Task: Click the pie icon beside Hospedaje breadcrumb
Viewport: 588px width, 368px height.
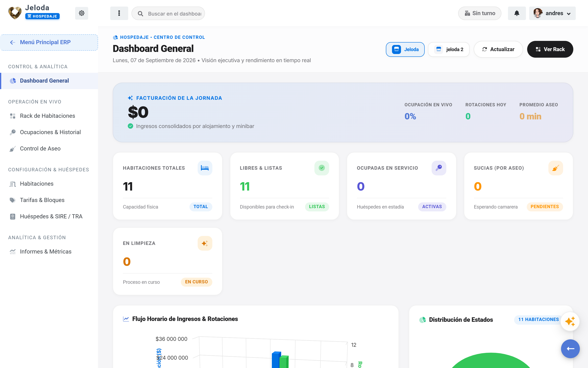Action: point(115,37)
